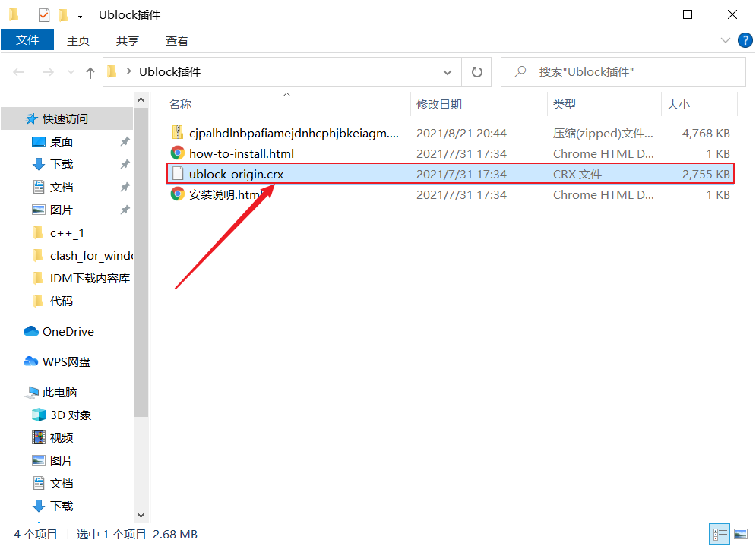Open Help with the blue question icon
This screenshot has height=546, width=756.
(x=745, y=40)
